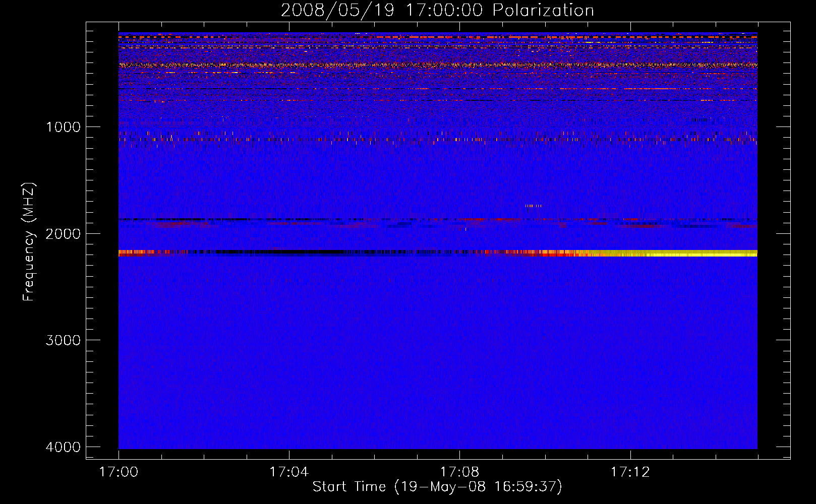
Task: Click the plot title "2008/05/19 17:00:00 Polarization"
Action: [437, 10]
